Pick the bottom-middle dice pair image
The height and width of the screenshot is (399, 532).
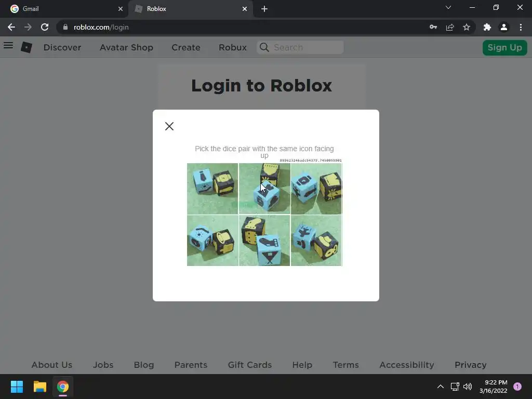(264, 241)
